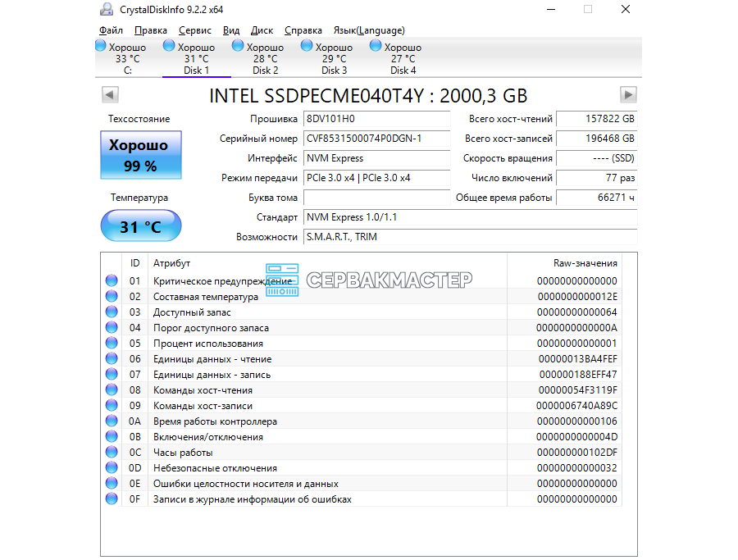
Task: Minimize the CrystalDiskInfo window
Action: tap(551, 9)
